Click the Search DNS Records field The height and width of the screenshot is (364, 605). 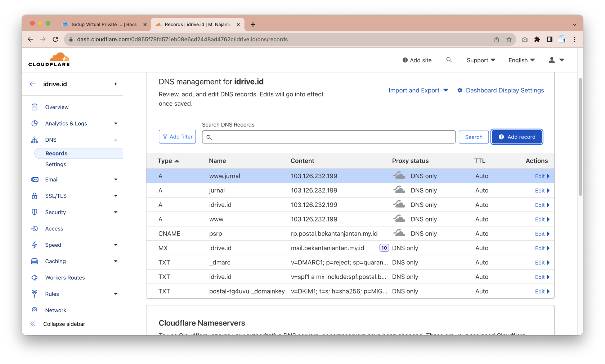pyautogui.click(x=329, y=137)
